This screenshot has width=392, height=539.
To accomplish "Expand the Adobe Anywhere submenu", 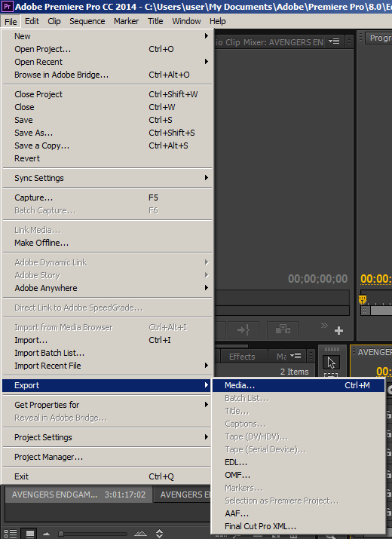I will [107, 288].
